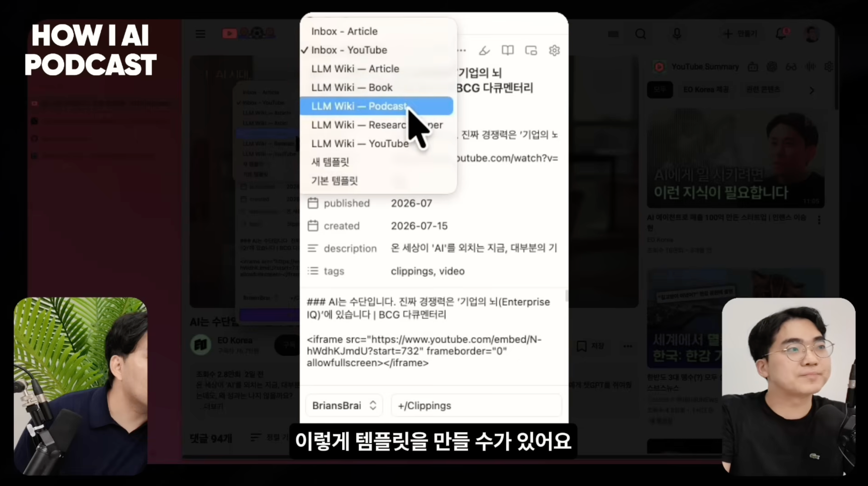868x486 pixels.
Task: Select the '모두' chip in sidebar
Action: [x=660, y=90]
